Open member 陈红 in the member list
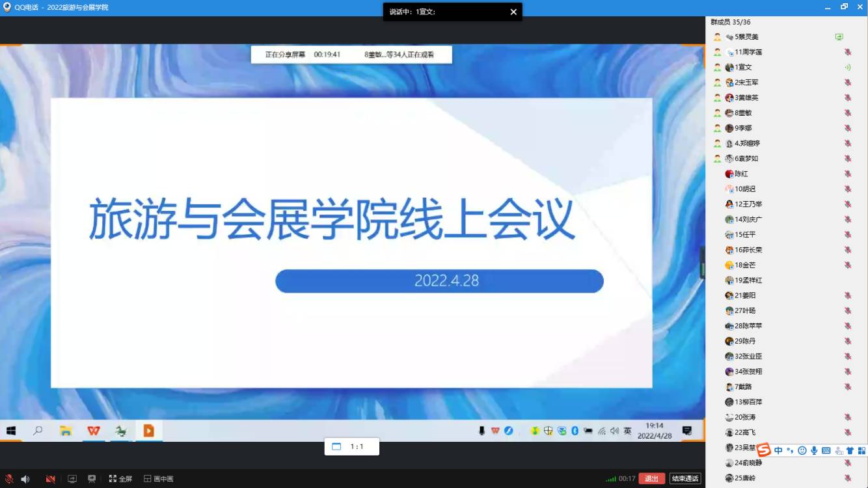Image resolution: width=868 pixels, height=488 pixels. pos(740,174)
